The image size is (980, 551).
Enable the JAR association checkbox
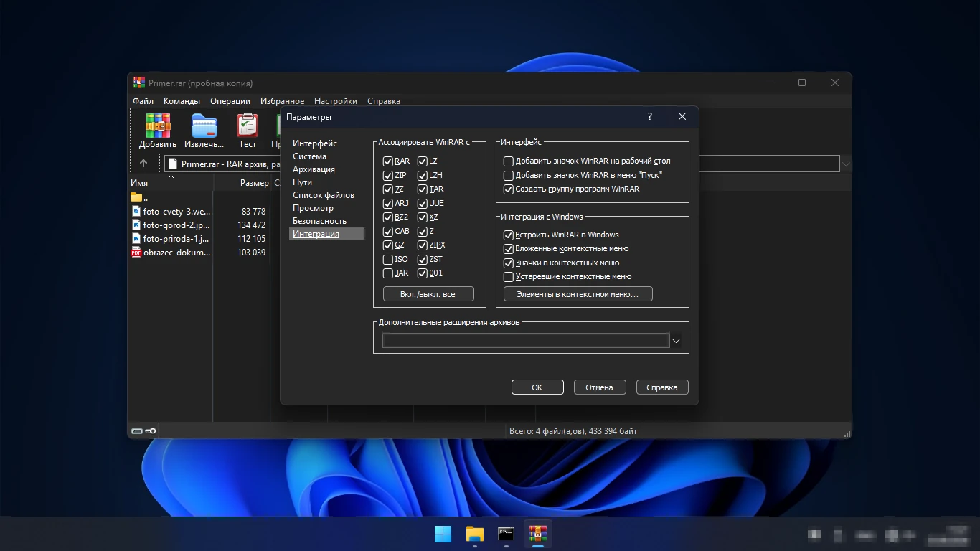[x=388, y=273]
